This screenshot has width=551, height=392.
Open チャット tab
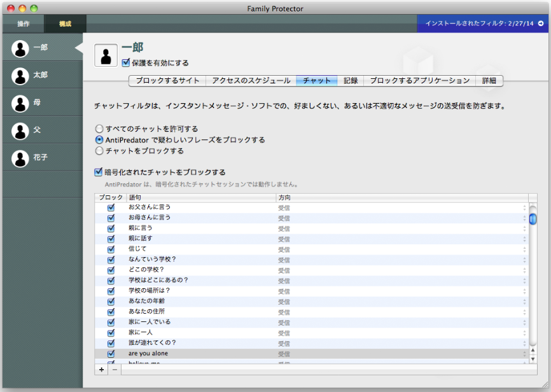click(x=317, y=81)
